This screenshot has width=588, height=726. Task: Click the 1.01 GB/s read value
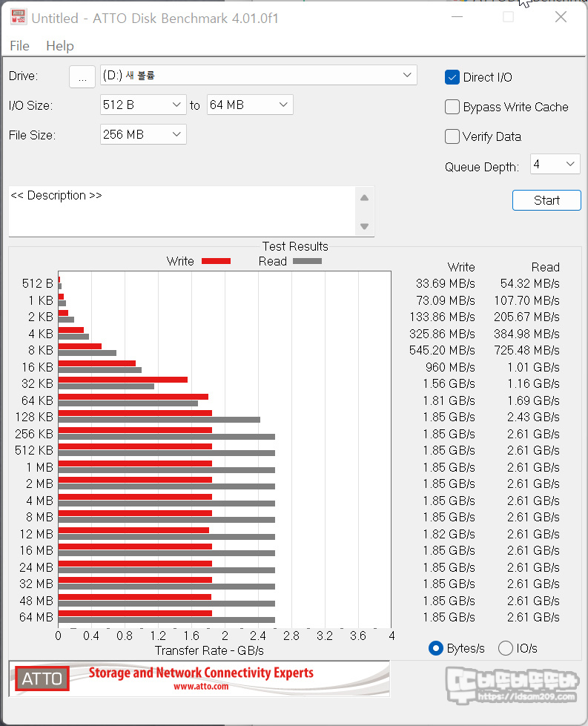click(x=533, y=367)
